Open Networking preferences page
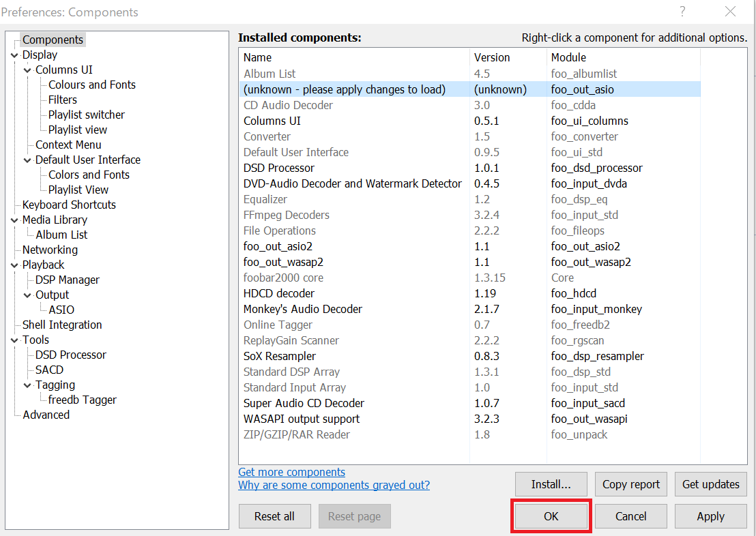756x536 pixels. tap(50, 250)
